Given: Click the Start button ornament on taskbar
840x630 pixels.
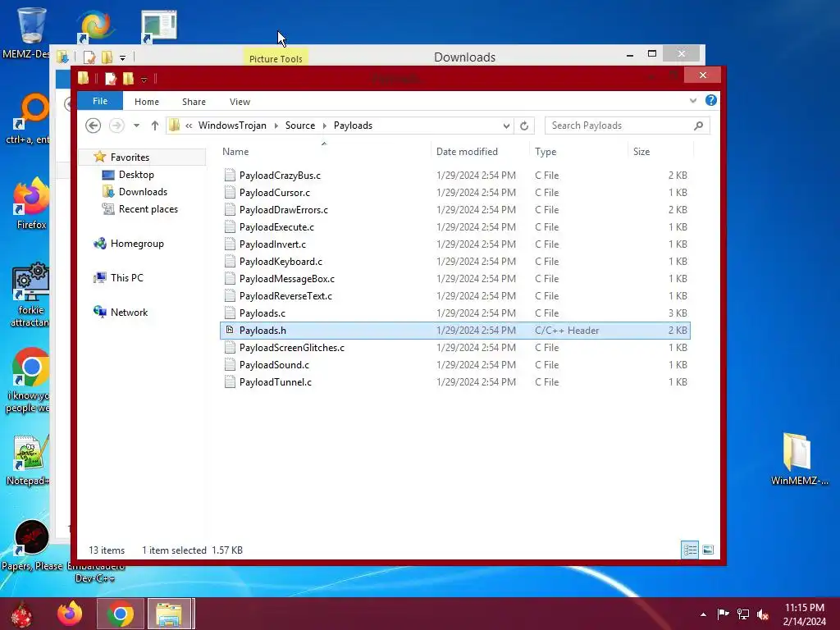Looking at the screenshot, I should pos(21,614).
